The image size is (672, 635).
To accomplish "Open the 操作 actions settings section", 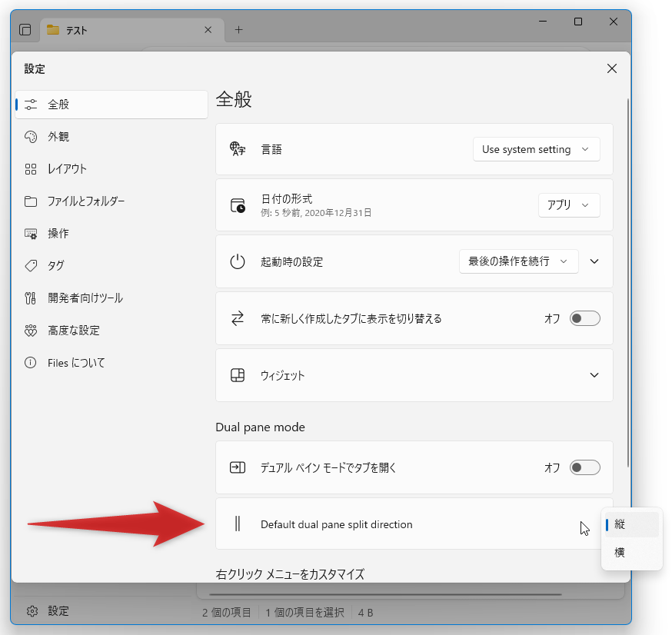I will point(111,234).
